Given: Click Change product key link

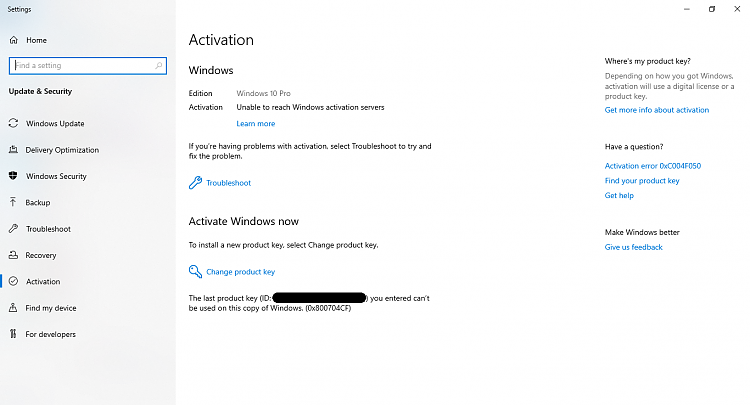Looking at the screenshot, I should (241, 272).
